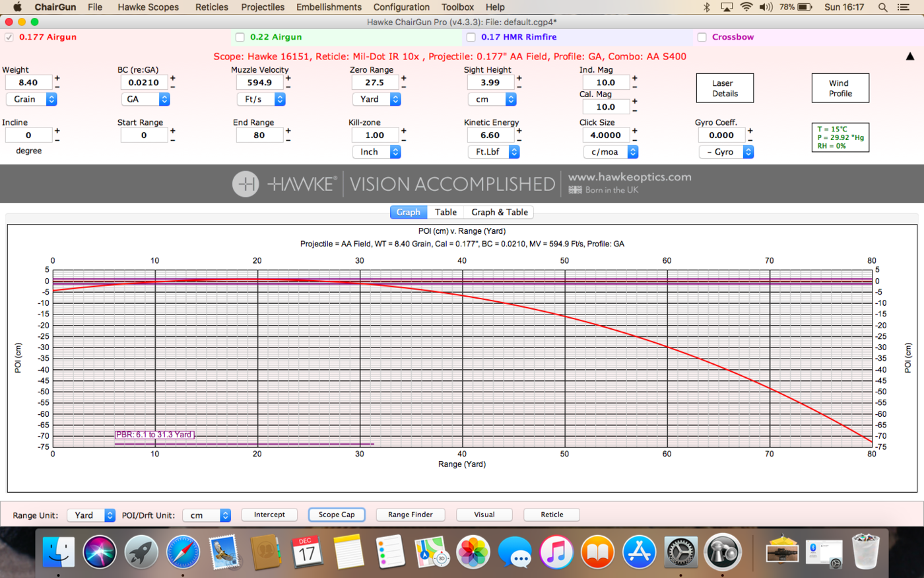Open iTunes music icon in dock
Image resolution: width=924 pixels, height=578 pixels.
(556, 552)
